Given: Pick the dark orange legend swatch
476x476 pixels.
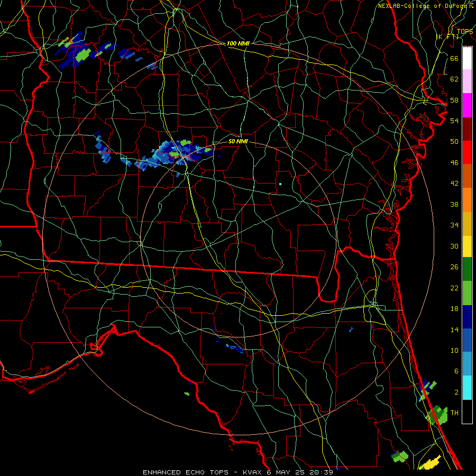Looking at the screenshot, I should (x=467, y=176).
